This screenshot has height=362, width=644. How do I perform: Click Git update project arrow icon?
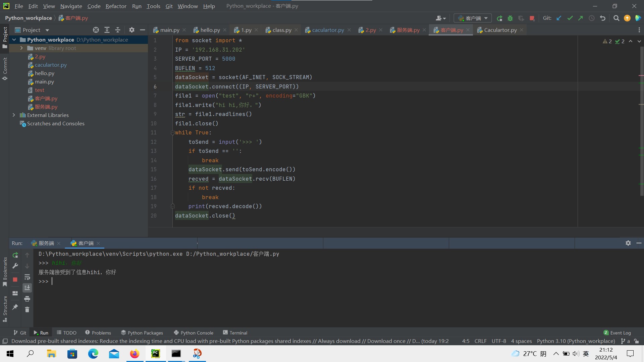pos(559,18)
